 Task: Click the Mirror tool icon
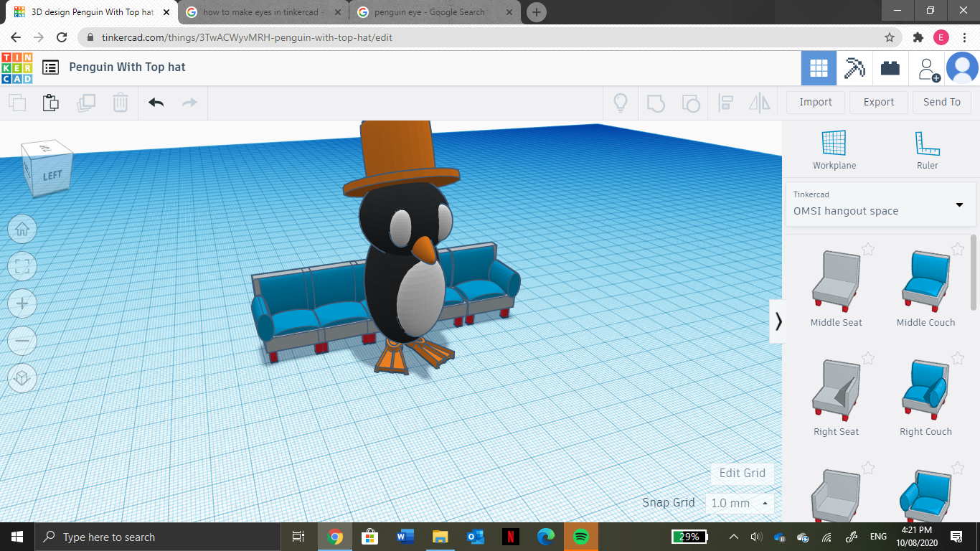click(760, 103)
